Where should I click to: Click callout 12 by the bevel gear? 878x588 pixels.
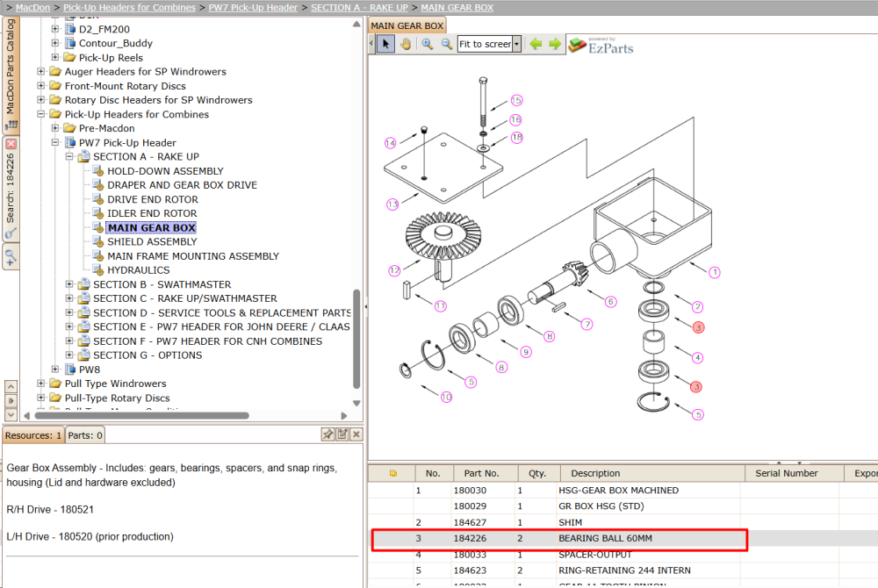tap(395, 270)
